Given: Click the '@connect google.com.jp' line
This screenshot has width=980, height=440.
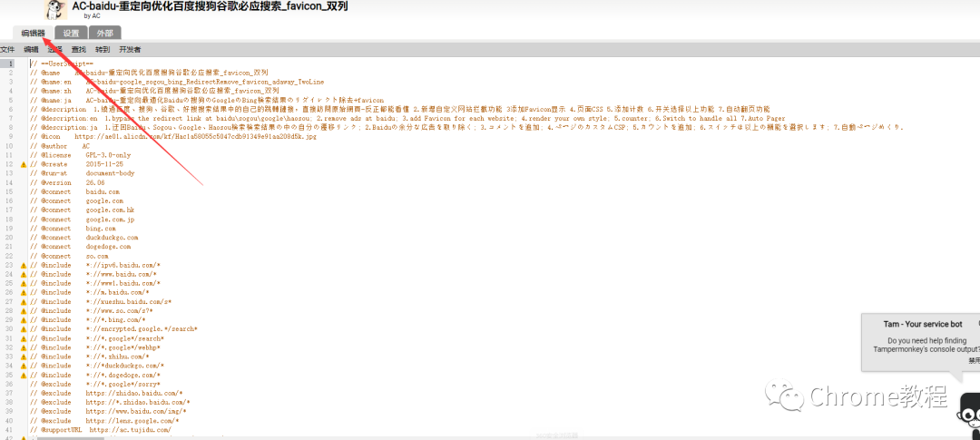Looking at the screenshot, I should point(82,220).
